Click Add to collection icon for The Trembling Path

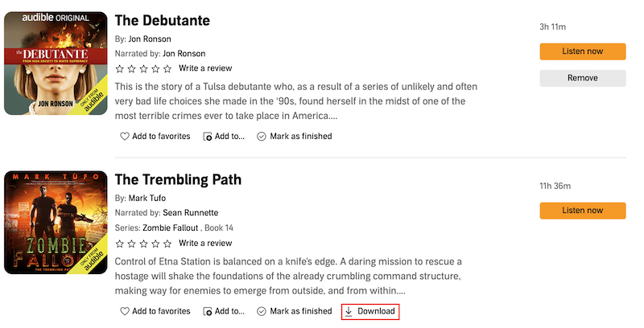[208, 311]
